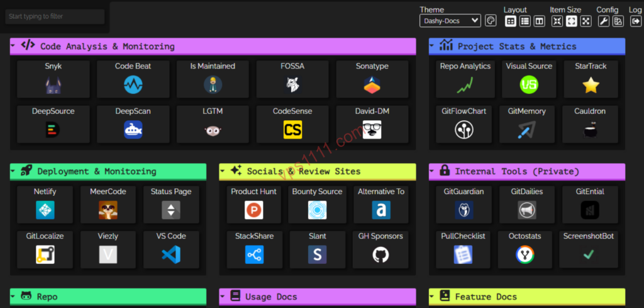Switch to horizontal columns layout

(x=539, y=21)
